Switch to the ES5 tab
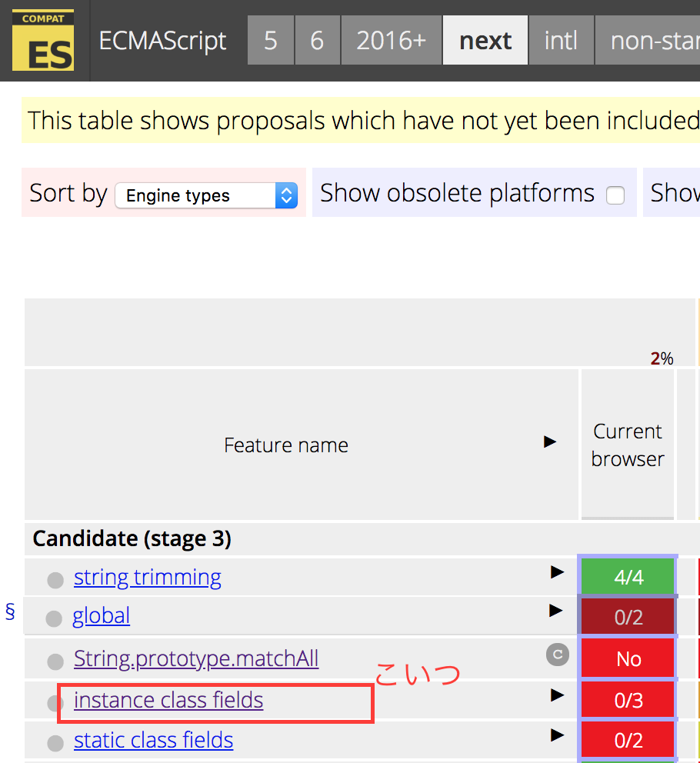Image resolution: width=700 pixels, height=763 pixels. pos(271,41)
